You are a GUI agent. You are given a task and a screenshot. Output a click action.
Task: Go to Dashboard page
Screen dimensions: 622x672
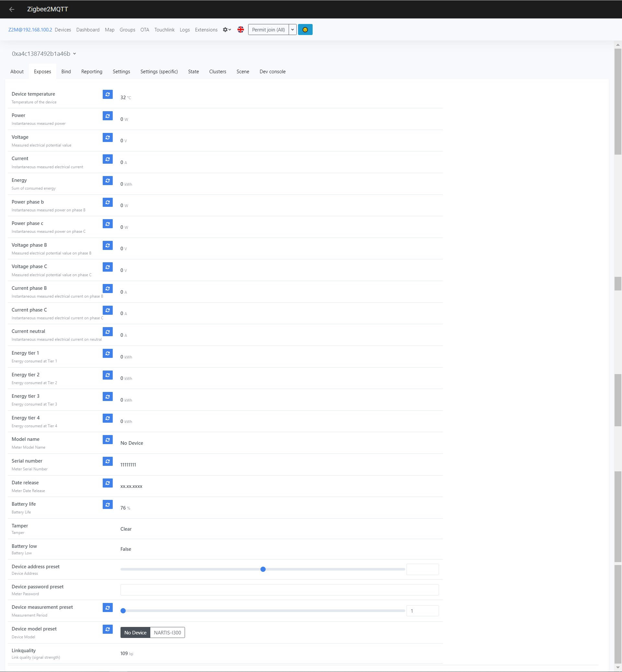[88, 29]
